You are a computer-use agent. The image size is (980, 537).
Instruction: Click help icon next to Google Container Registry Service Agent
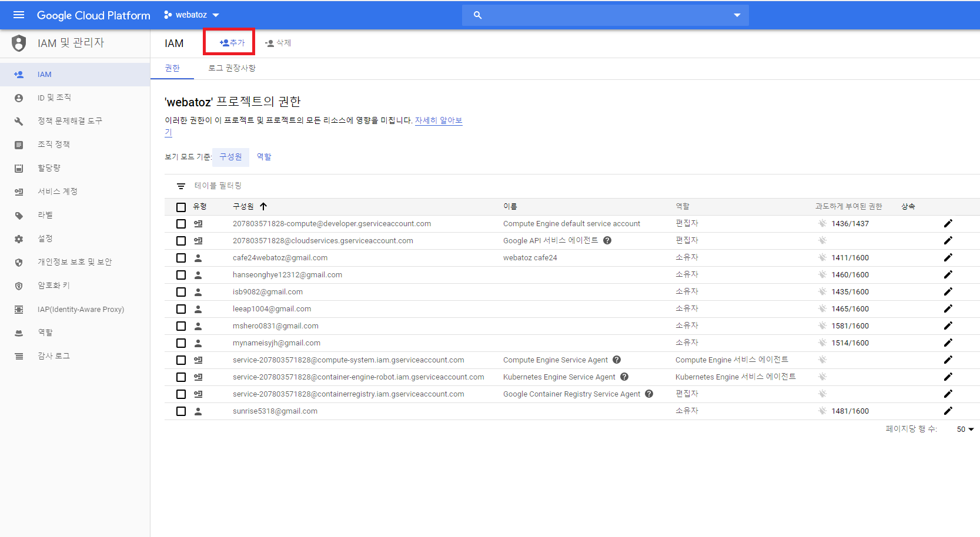pyautogui.click(x=649, y=394)
